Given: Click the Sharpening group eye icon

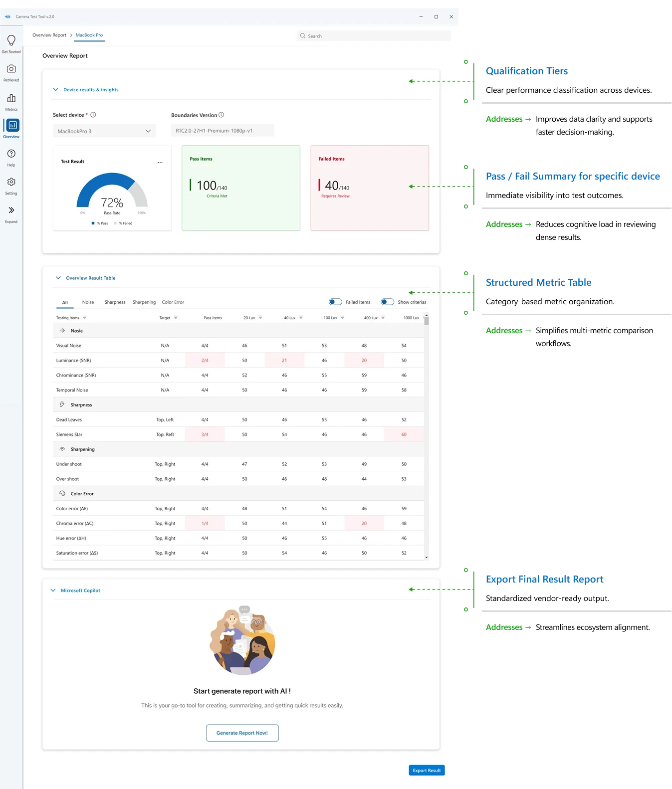Looking at the screenshot, I should [62, 449].
